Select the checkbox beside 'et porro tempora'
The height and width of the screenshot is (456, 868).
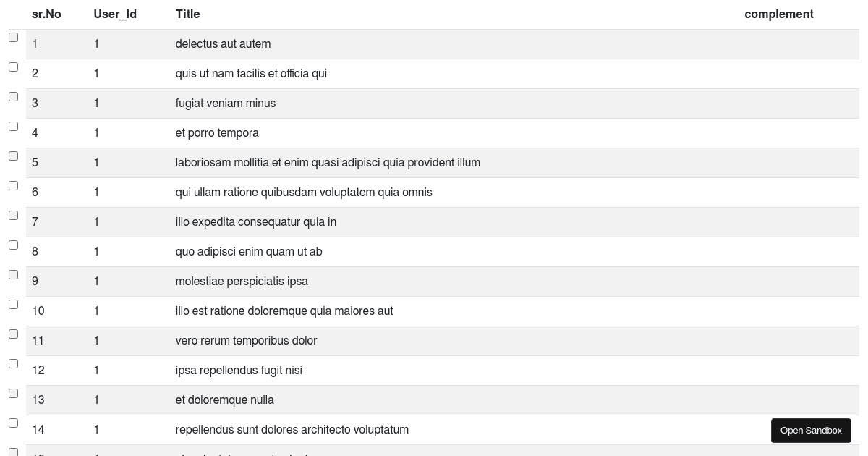[13, 126]
